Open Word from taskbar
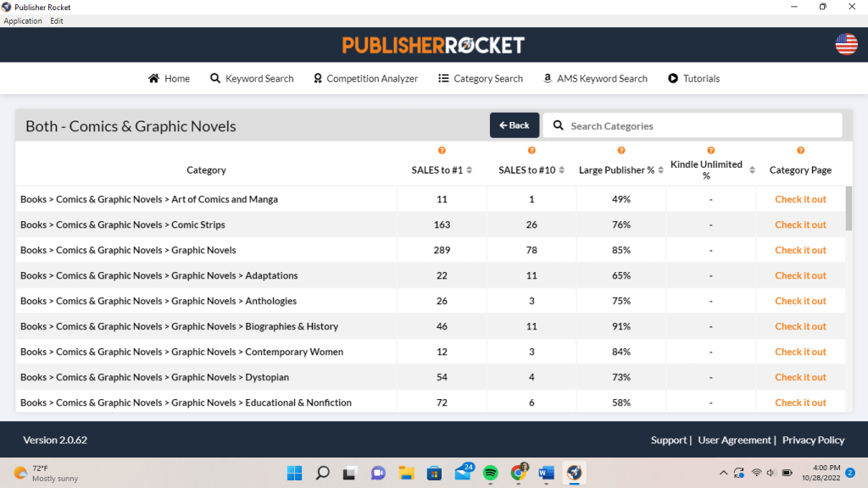The width and height of the screenshot is (868, 488). click(547, 473)
